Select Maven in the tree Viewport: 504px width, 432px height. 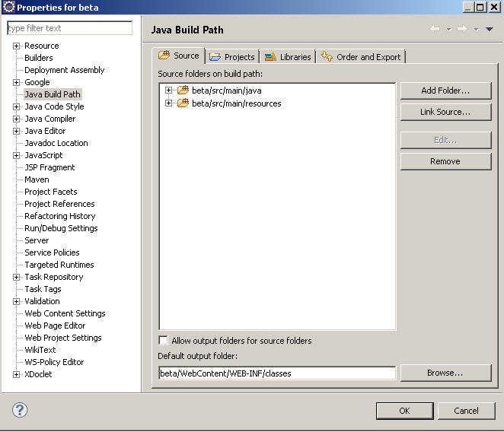coord(37,179)
